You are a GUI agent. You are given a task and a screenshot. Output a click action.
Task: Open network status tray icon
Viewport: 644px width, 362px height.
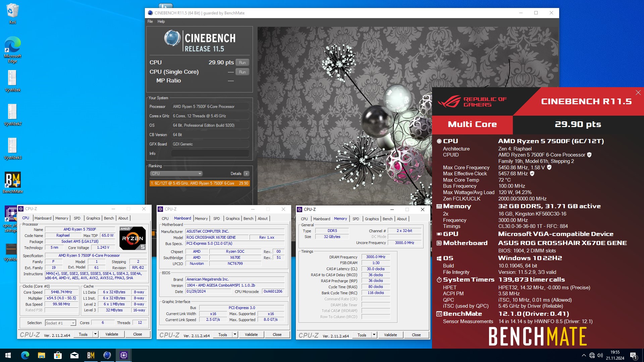click(x=592, y=355)
